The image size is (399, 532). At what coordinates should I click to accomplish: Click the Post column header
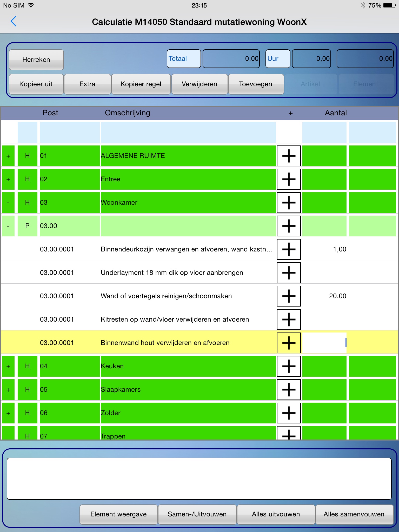pos(50,113)
